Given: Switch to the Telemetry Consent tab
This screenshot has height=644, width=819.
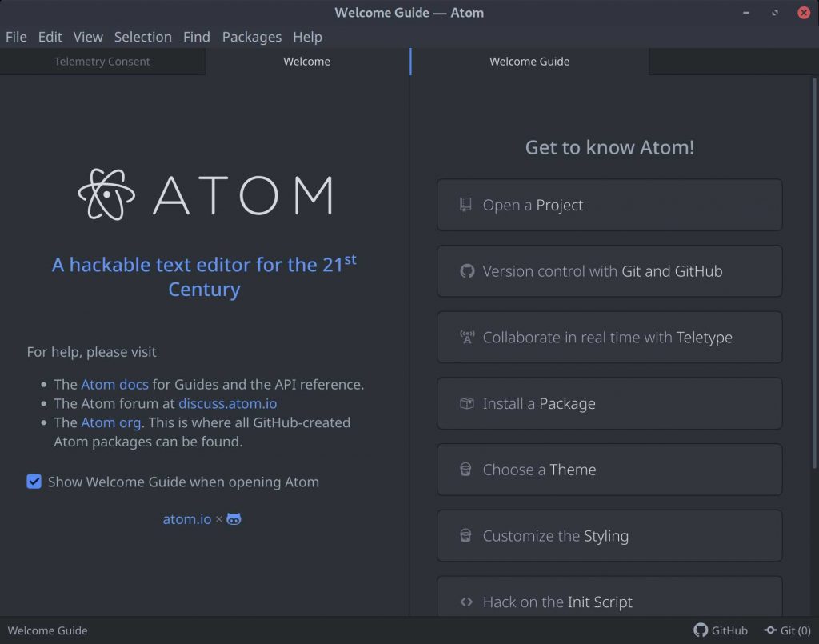Looking at the screenshot, I should pyautogui.click(x=102, y=61).
